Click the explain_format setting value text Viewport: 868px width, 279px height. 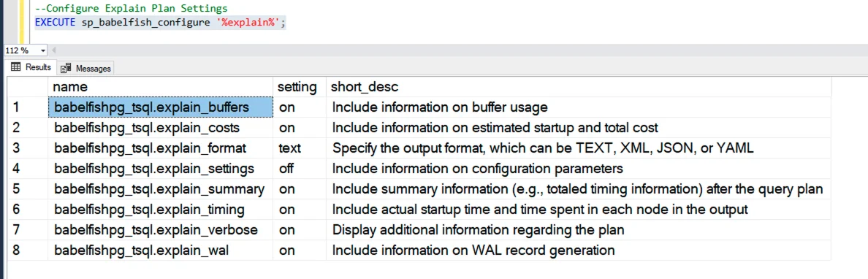coord(289,148)
